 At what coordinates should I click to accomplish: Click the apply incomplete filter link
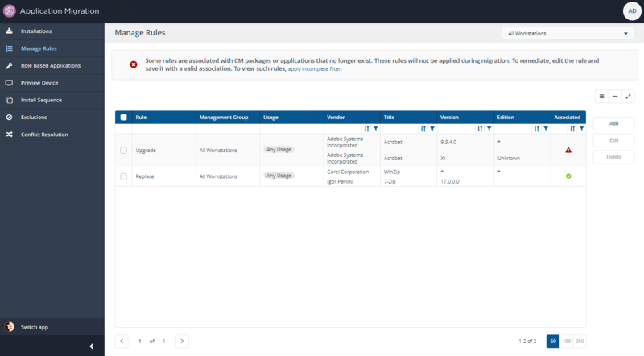click(x=315, y=69)
